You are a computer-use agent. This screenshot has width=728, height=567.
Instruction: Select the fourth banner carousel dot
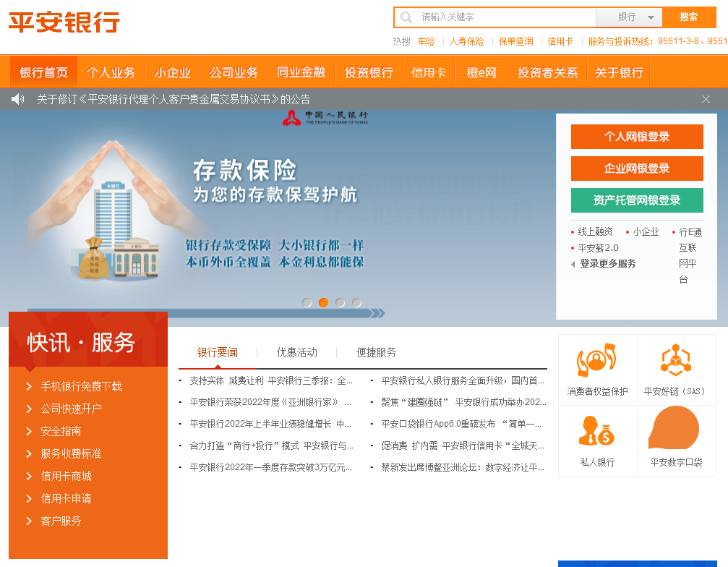coord(356,303)
